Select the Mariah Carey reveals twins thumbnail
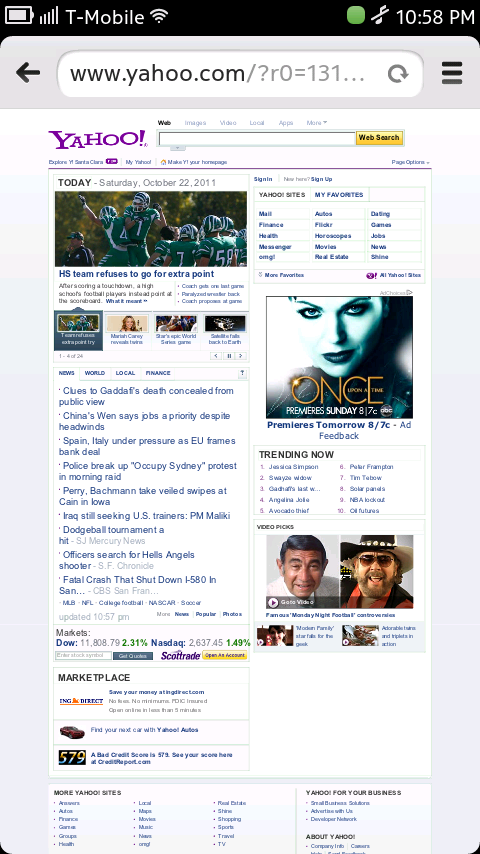 (127, 331)
